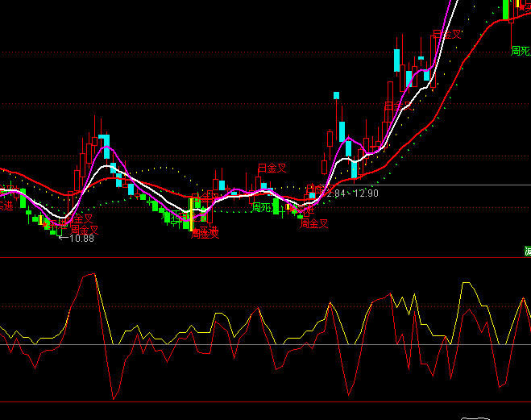Click the divider between price and indicator panels

click(266, 258)
